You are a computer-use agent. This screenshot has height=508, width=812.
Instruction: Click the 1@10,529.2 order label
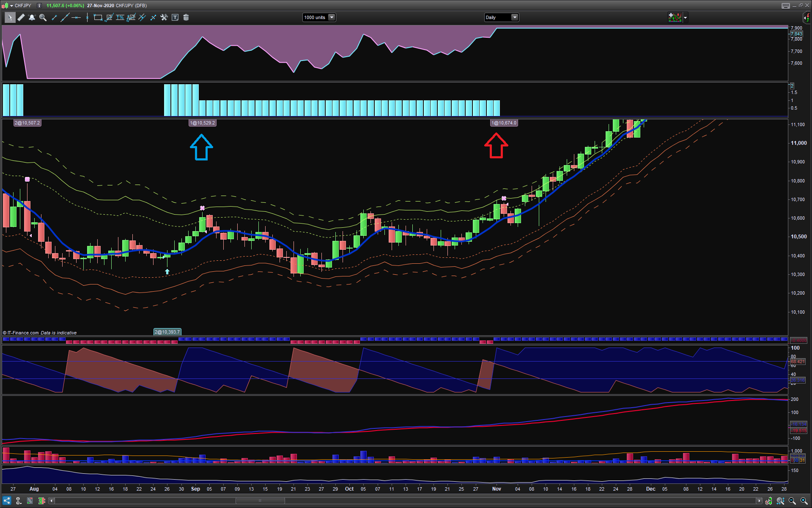click(203, 123)
